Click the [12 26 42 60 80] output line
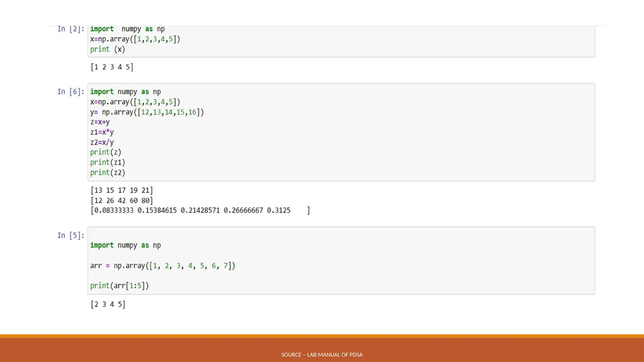The height and width of the screenshot is (362, 644). 122,200
